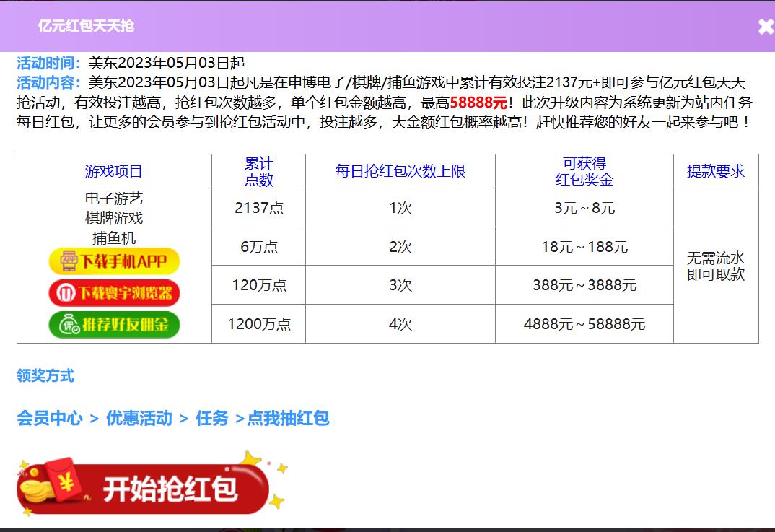Click the 无需流水即可取款 cell
The height and width of the screenshot is (532, 775).
(x=716, y=266)
